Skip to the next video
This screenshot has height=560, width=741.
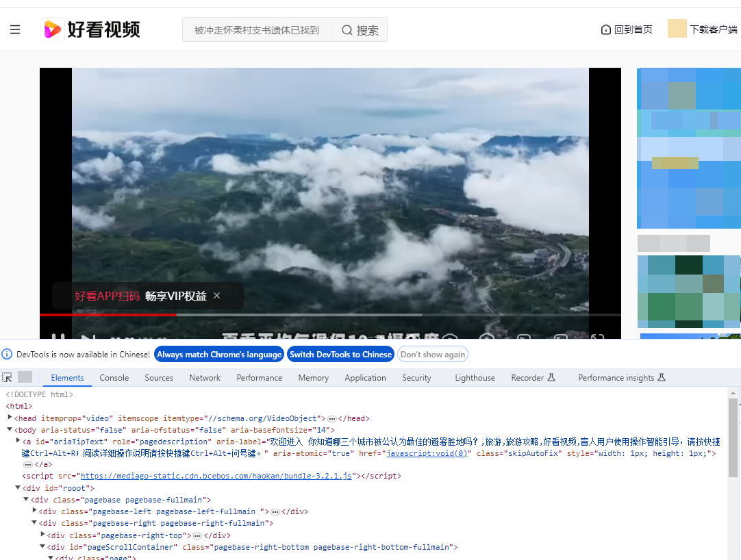[x=88, y=337]
